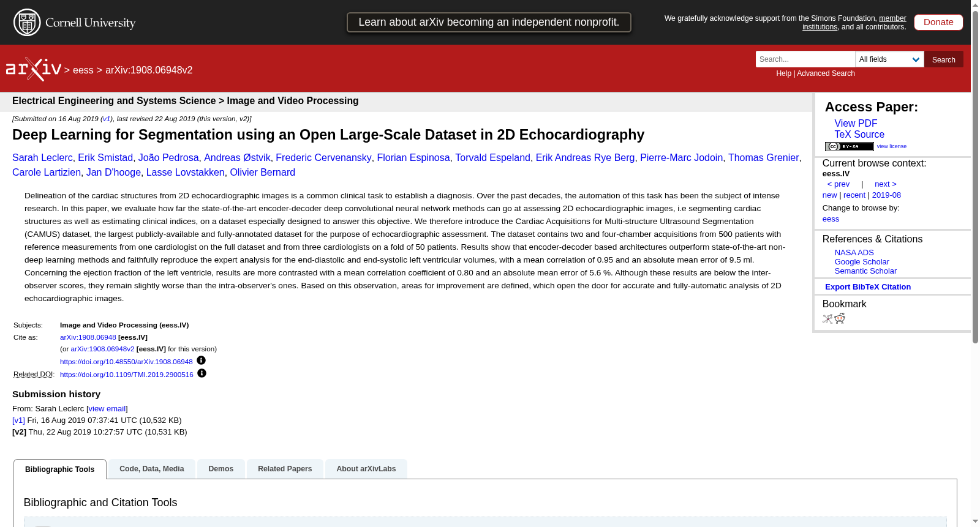Open NASA ADS reference link

854,253
